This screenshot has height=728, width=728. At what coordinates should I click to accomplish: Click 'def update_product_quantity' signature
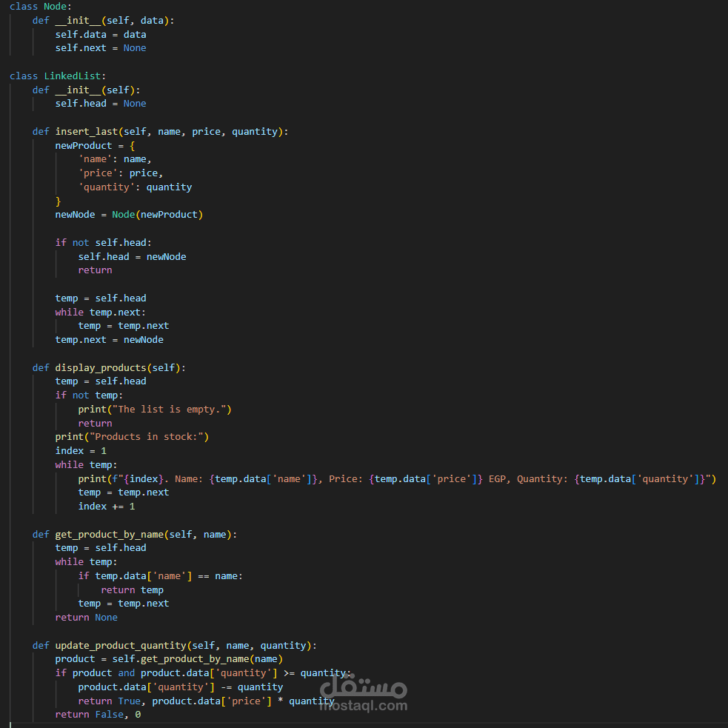(175, 645)
